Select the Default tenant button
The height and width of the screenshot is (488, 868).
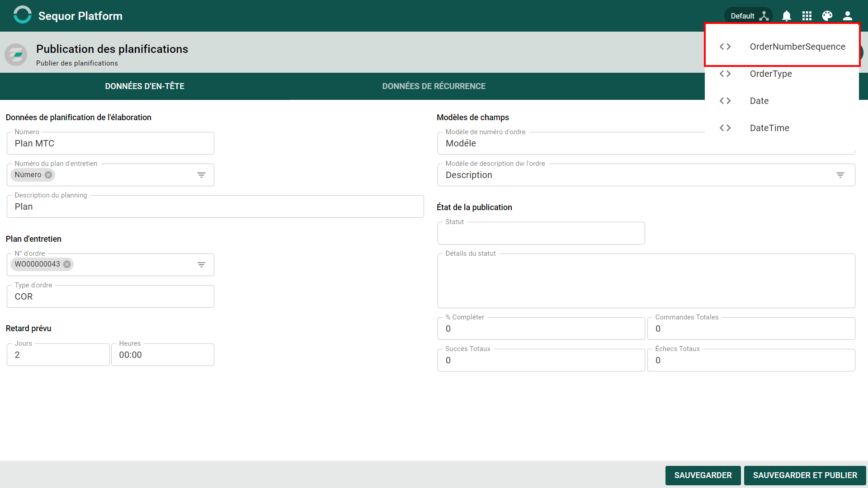point(749,16)
